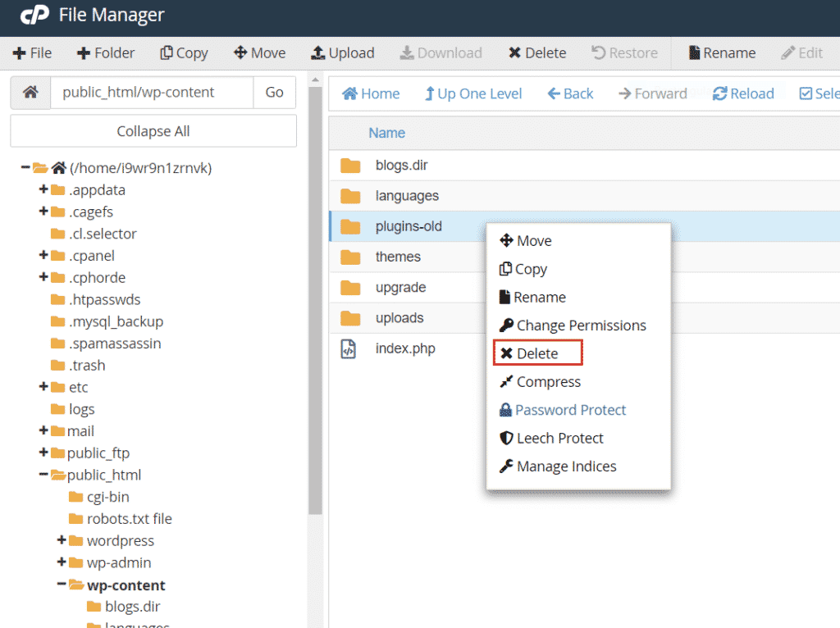Image resolution: width=840 pixels, height=628 pixels.
Task: Choose Manage Indices in context menu
Action: [558, 466]
